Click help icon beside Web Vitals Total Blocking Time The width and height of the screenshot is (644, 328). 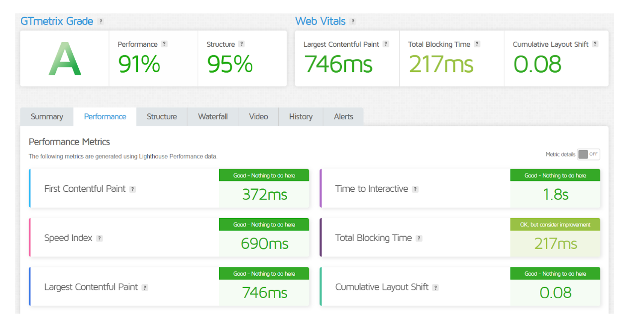coord(477,44)
